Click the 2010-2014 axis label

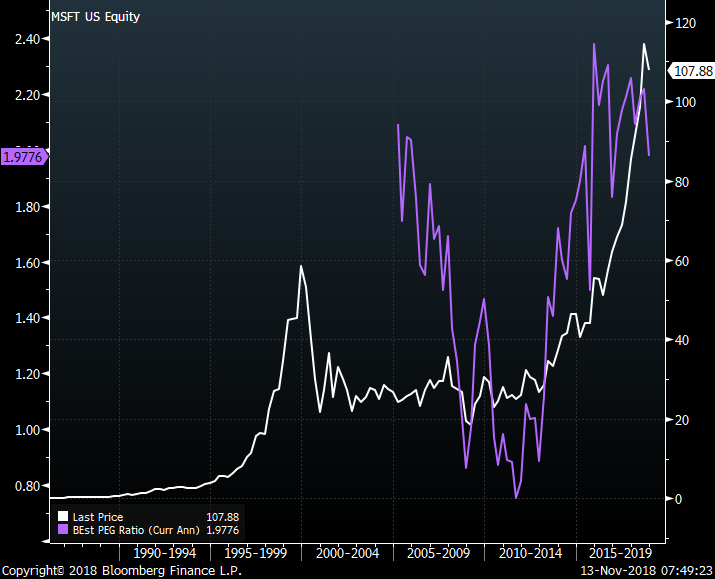(x=530, y=553)
